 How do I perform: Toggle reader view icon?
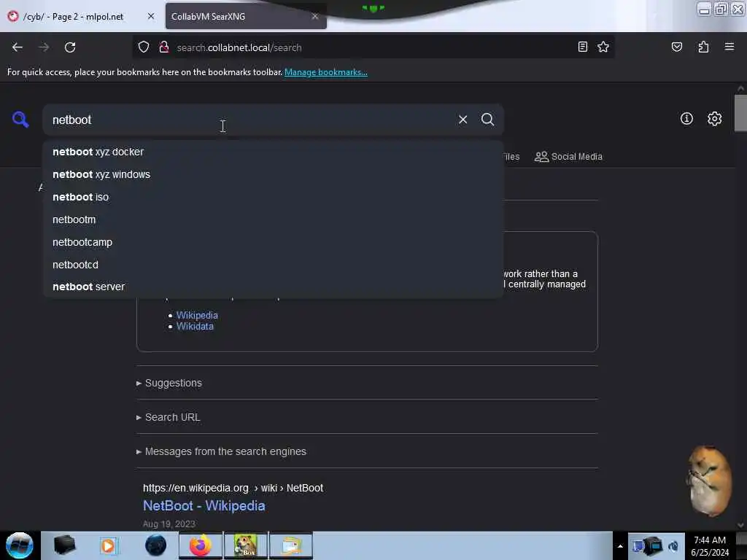[x=582, y=47]
